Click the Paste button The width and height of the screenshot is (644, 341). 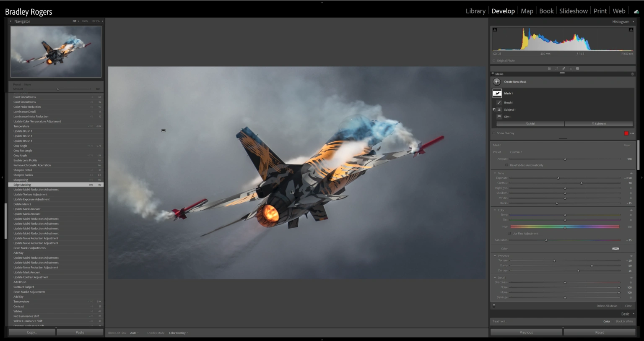coord(80,332)
